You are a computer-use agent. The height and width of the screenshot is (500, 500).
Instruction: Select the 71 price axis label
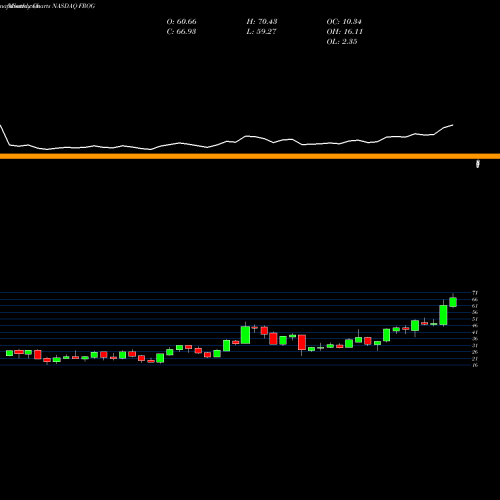[475, 293]
